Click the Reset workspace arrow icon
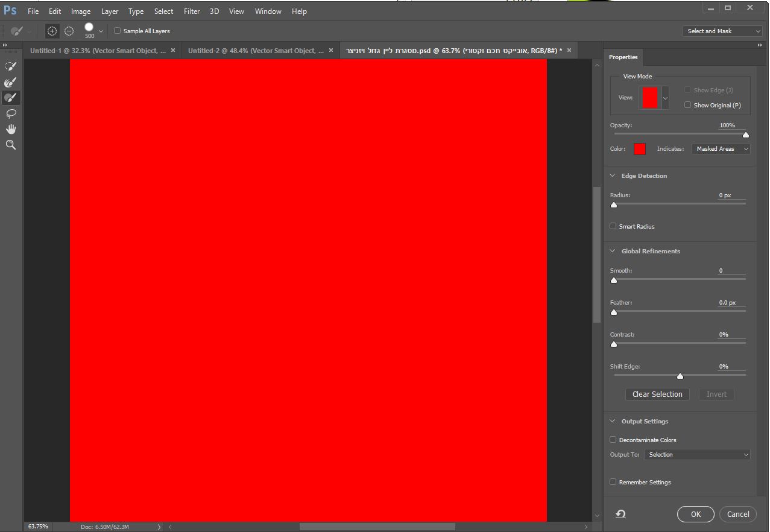Viewport: 770px width, 532px height. [620, 514]
